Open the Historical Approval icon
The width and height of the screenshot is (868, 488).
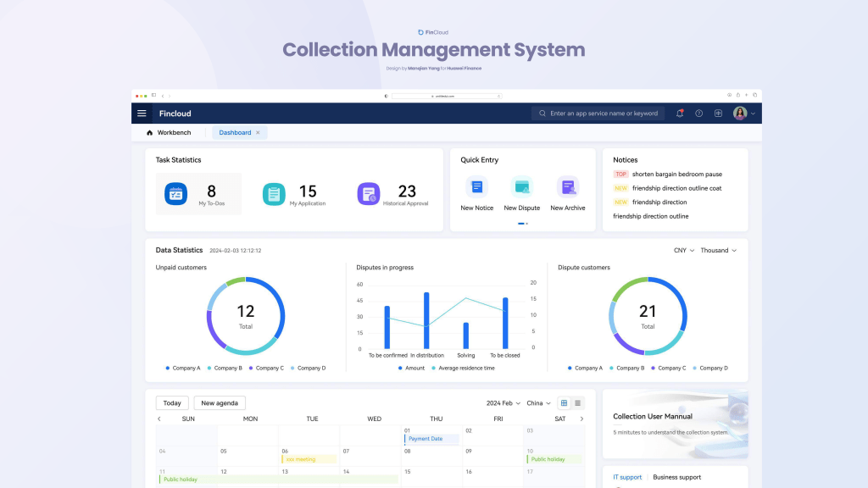tap(368, 194)
